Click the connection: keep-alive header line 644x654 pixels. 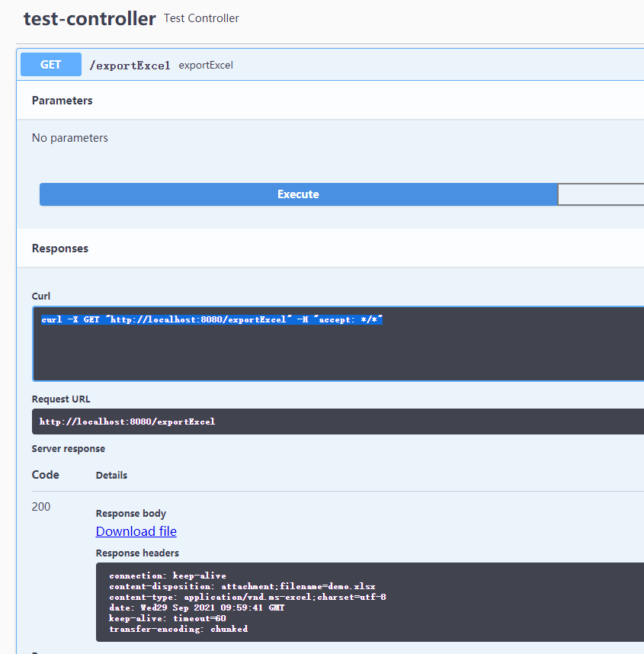168,575
